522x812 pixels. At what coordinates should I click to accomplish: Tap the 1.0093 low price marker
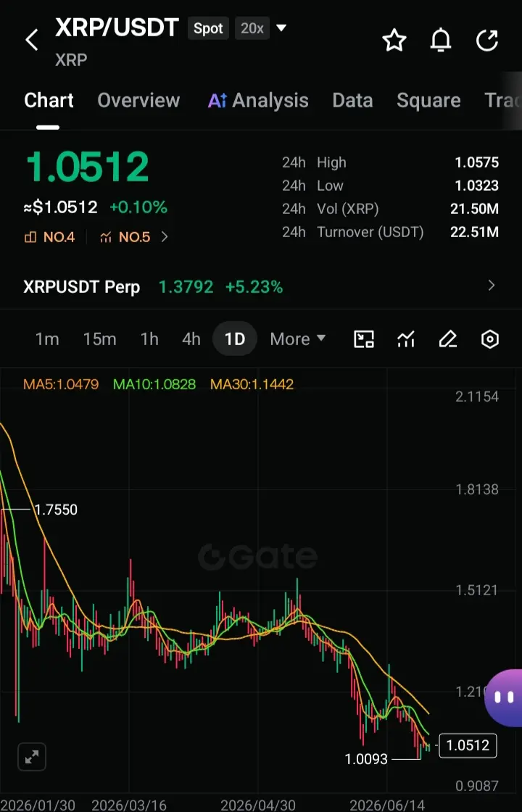click(366, 759)
